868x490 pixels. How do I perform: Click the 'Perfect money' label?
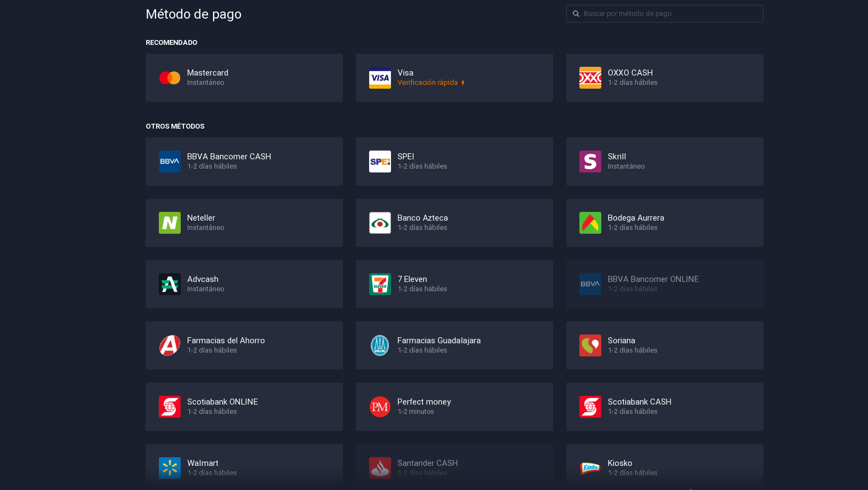tap(424, 402)
